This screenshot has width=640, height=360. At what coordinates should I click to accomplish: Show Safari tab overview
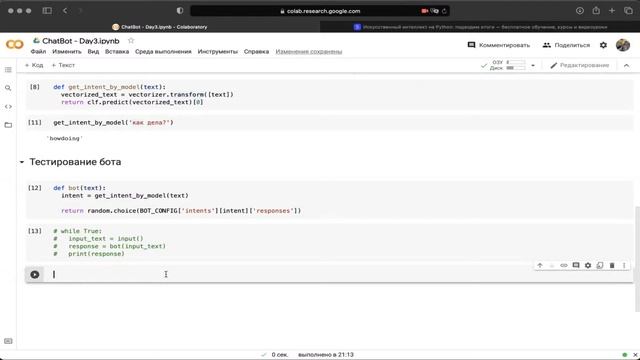click(x=628, y=11)
